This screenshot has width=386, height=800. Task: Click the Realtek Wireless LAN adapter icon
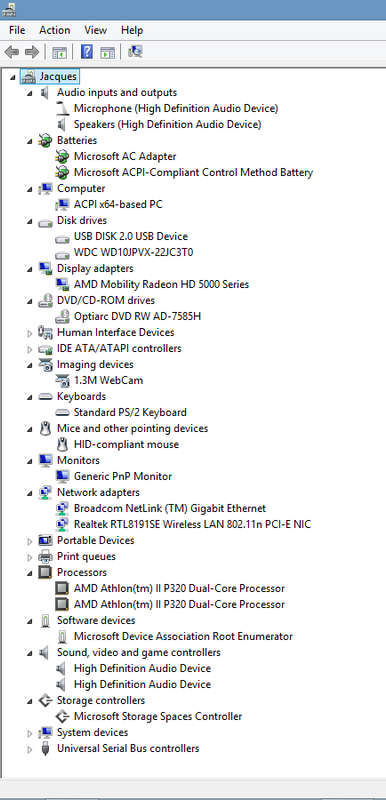62,524
